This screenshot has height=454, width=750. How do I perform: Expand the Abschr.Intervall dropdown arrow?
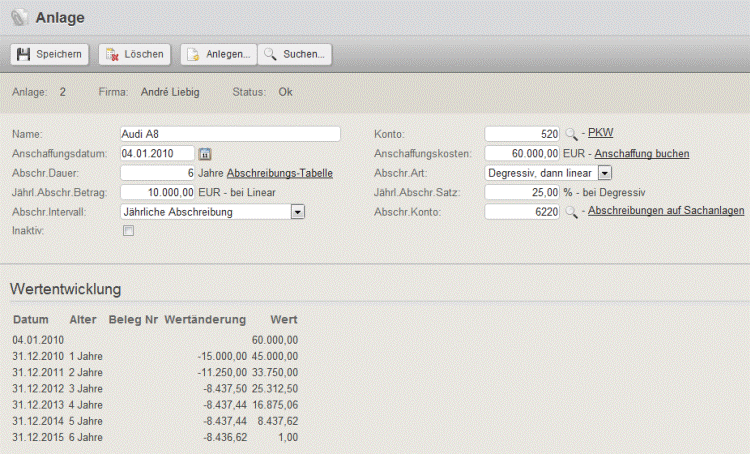298,212
